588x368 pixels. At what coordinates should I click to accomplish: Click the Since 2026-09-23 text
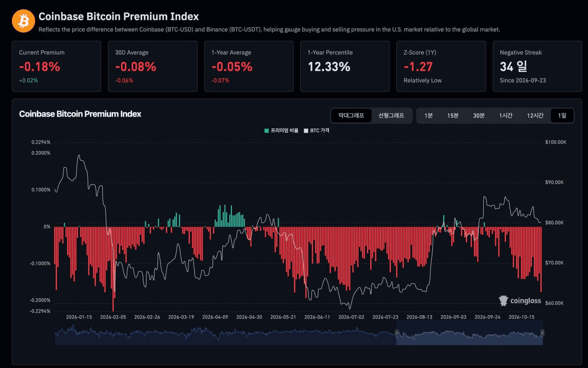coord(523,80)
